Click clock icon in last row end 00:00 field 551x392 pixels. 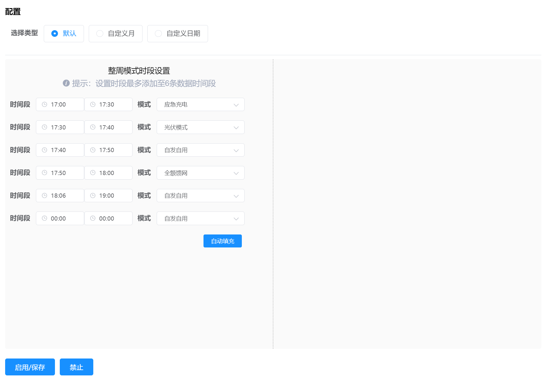[x=93, y=218]
